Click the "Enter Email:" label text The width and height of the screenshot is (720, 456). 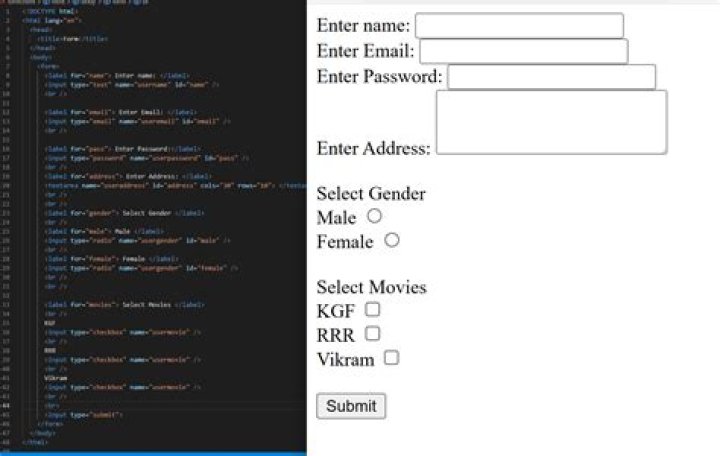point(365,52)
